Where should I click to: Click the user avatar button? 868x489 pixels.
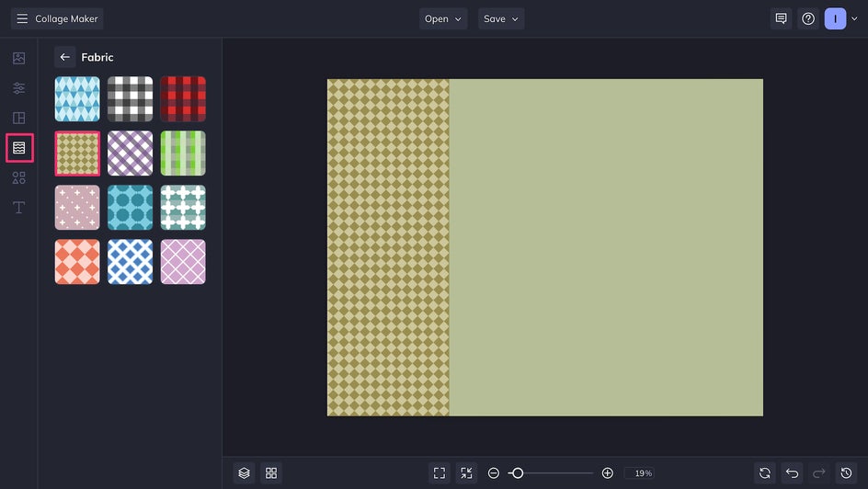pos(835,18)
